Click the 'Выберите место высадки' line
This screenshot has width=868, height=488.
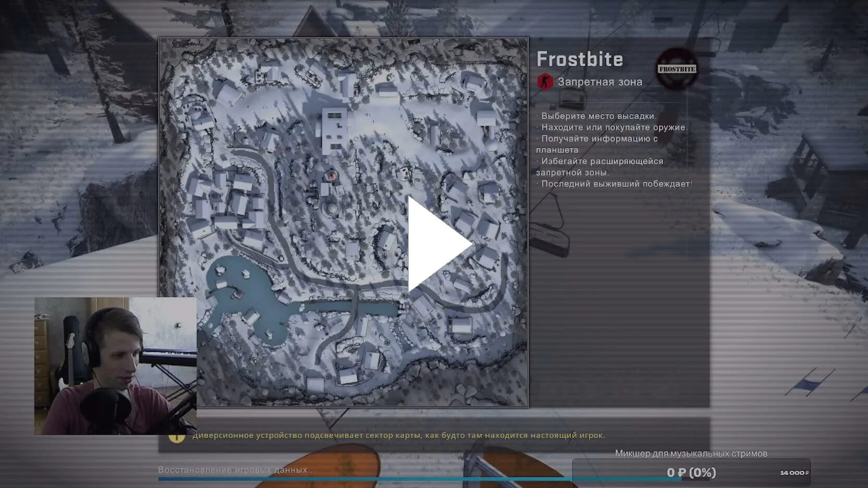(598, 116)
